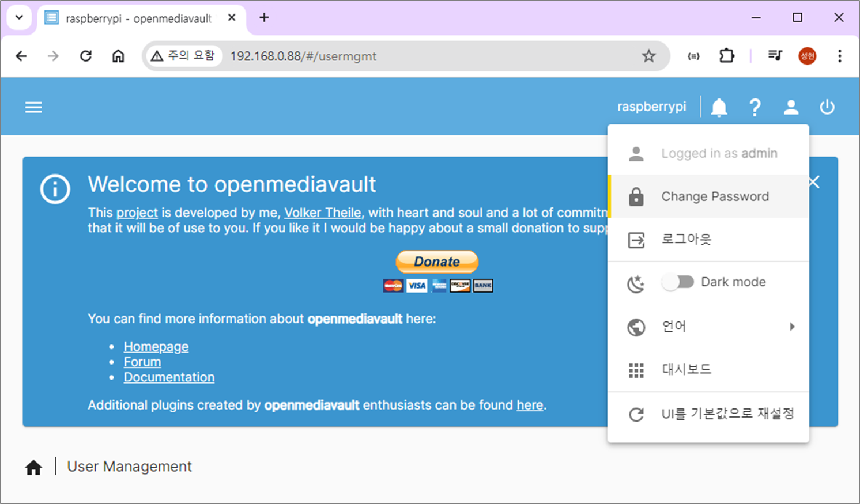Open the notifications bell
Image resolution: width=860 pixels, height=504 pixels.
[719, 107]
